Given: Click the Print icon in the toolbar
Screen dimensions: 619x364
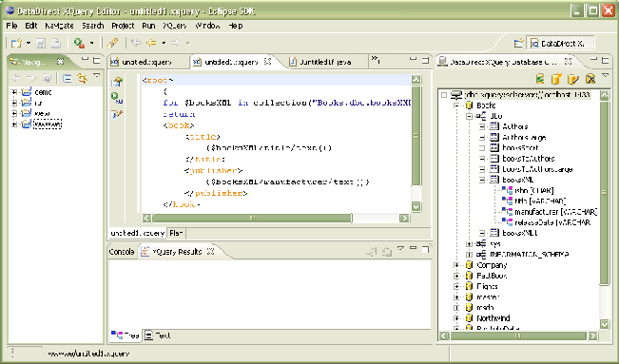Looking at the screenshot, I should (56, 43).
